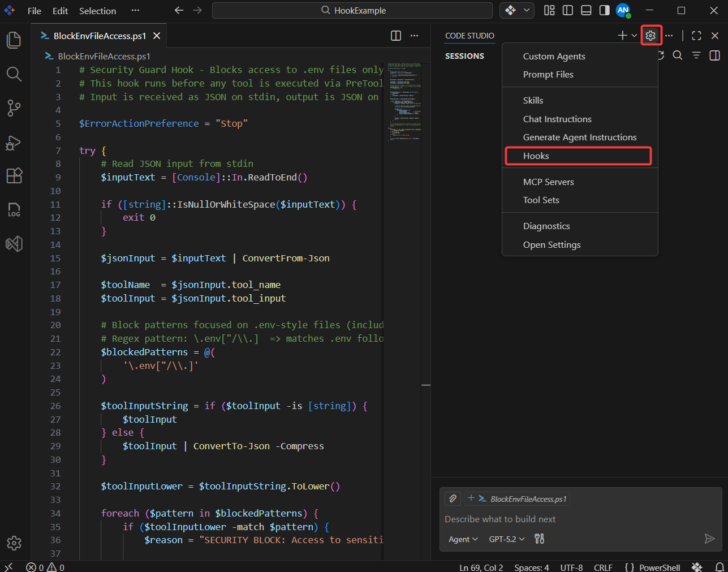Expand the new session dropdown chevron
Viewport: 728px width, 572px height.
(634, 36)
